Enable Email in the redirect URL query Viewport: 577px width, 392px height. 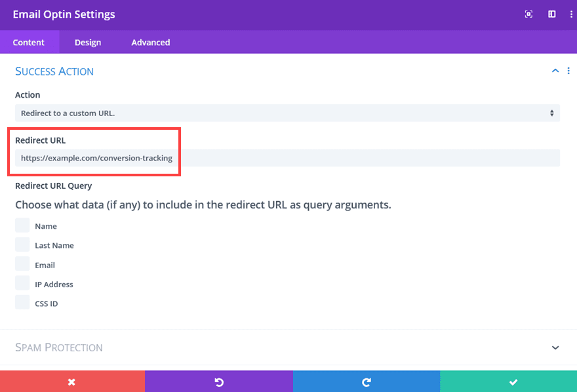(x=22, y=264)
